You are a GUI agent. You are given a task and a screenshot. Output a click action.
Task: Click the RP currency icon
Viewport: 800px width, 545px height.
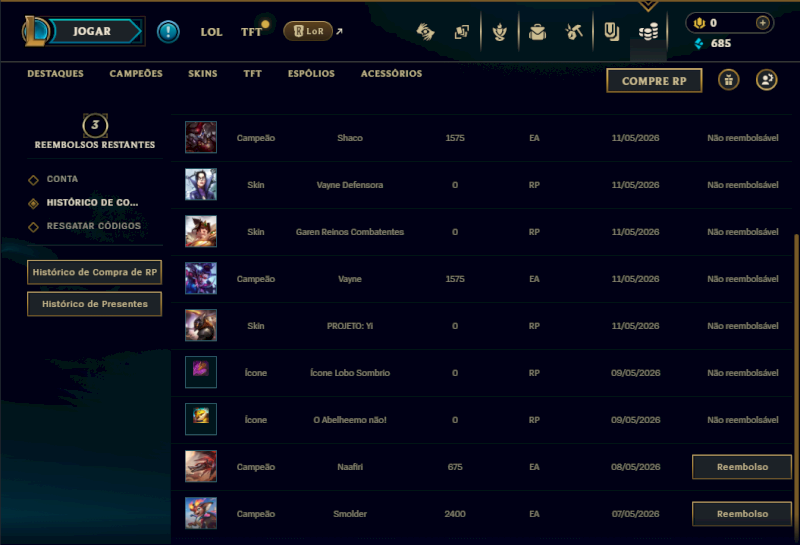point(699,23)
